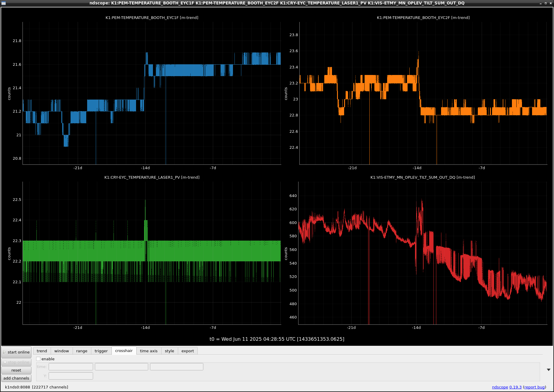Click the third crosshair time input field
Image resolution: width=554 pixels, height=392 pixels.
177,367
